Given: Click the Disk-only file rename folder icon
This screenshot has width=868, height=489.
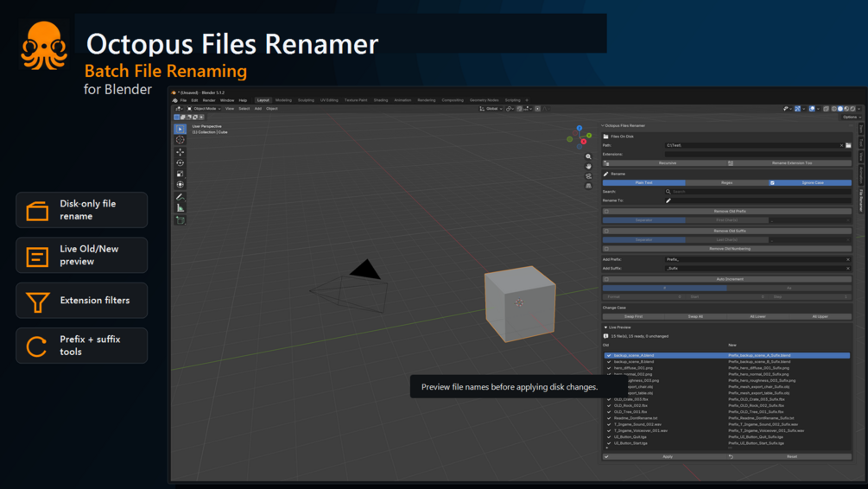Looking at the screenshot, I should (x=37, y=211).
